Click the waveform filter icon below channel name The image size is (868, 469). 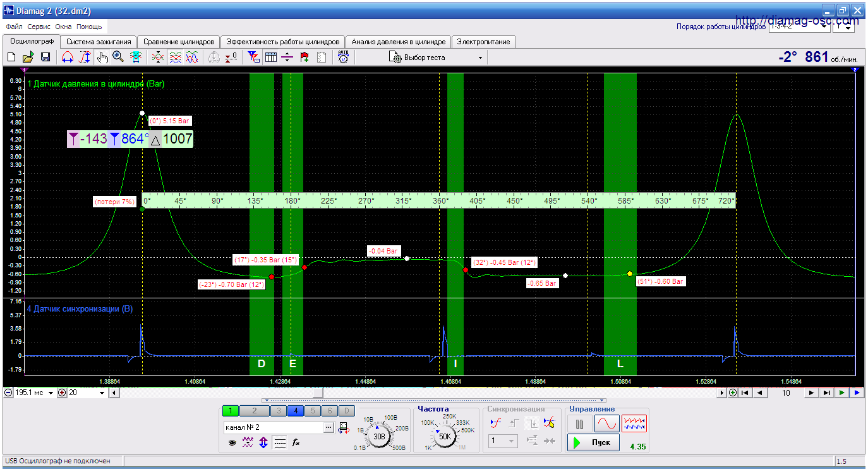pos(248,443)
